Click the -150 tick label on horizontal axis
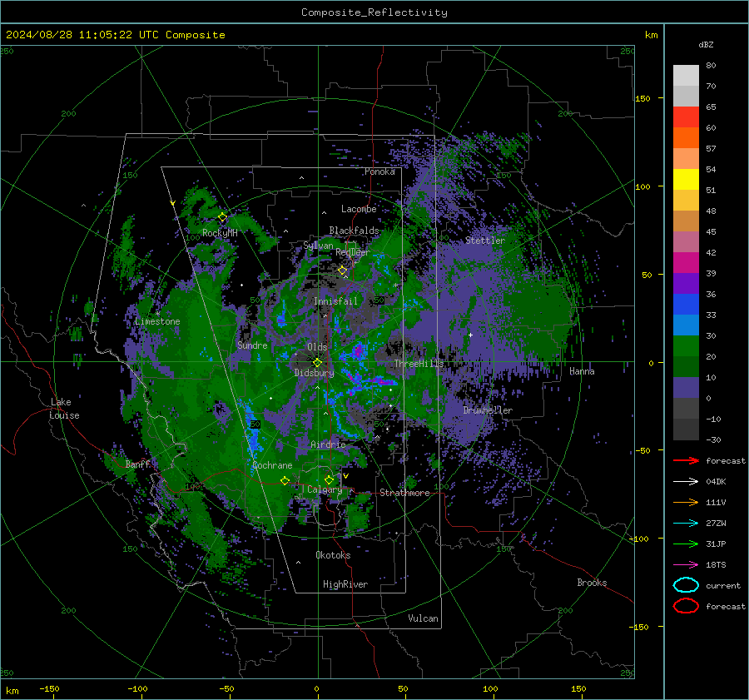Image resolution: width=749 pixels, height=700 pixels. 49,689
